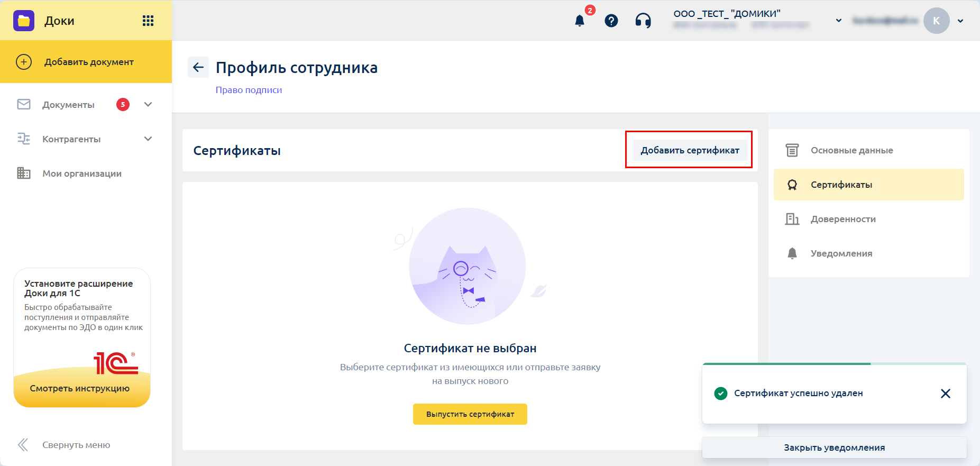
Task: Click the Доки brand title text
Action: click(59, 21)
